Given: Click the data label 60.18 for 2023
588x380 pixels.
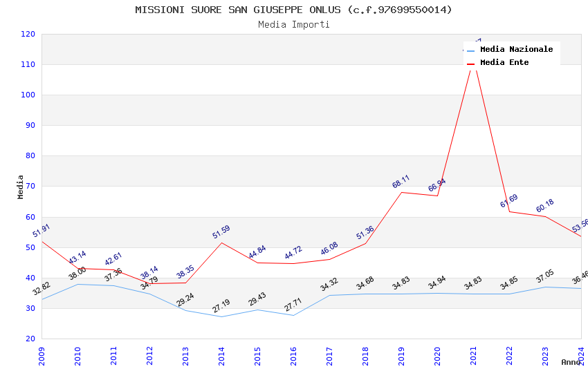Looking at the screenshot, I should (545, 205).
